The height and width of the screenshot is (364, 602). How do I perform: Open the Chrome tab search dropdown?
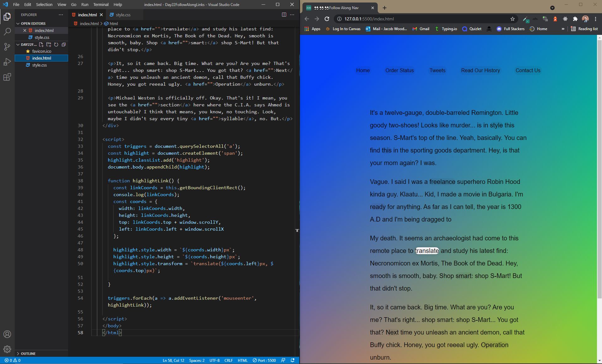pyautogui.click(x=552, y=8)
